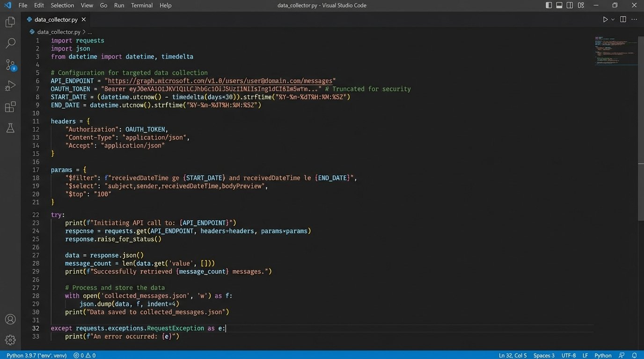Toggle the primary side bar layout button
The width and height of the screenshot is (644, 359).
pos(549,5)
